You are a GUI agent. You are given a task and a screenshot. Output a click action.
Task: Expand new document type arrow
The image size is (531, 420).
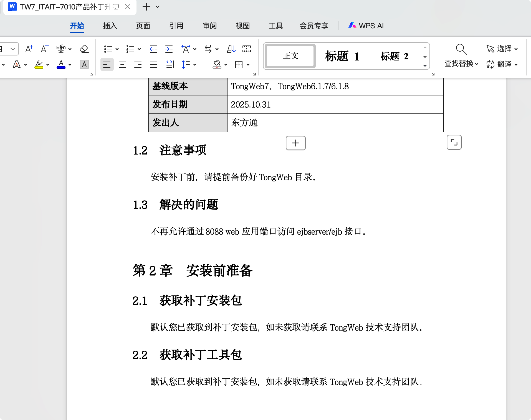click(x=158, y=7)
